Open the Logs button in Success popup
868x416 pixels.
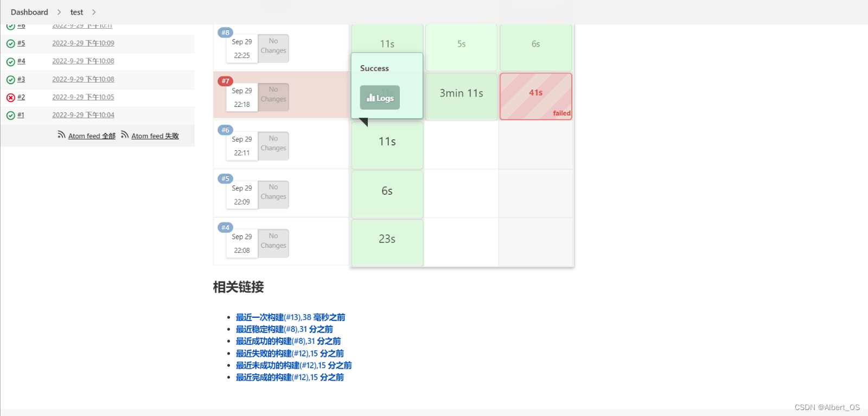380,98
